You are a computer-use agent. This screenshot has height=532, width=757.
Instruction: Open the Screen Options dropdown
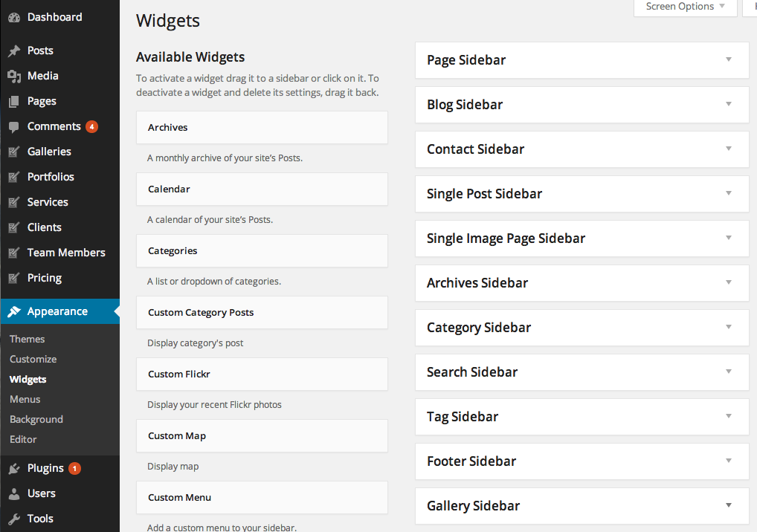point(685,7)
